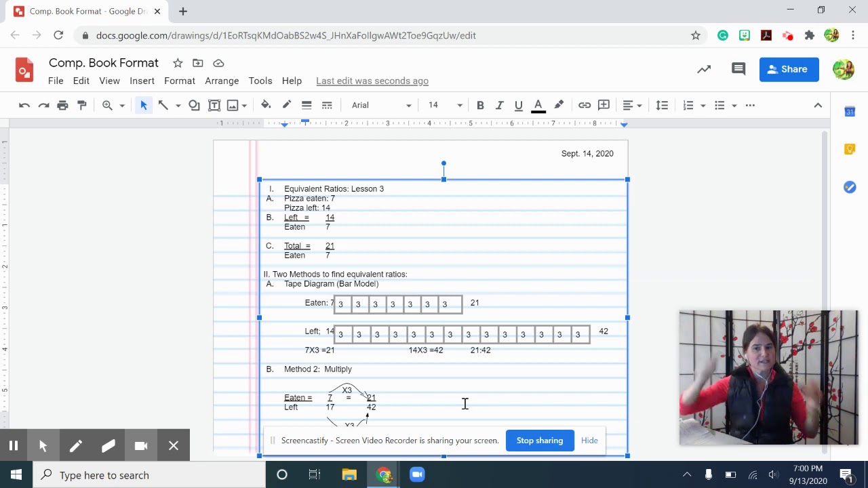Choose a border dash style
Viewport: 868px width, 488px height.
pyautogui.click(x=327, y=105)
